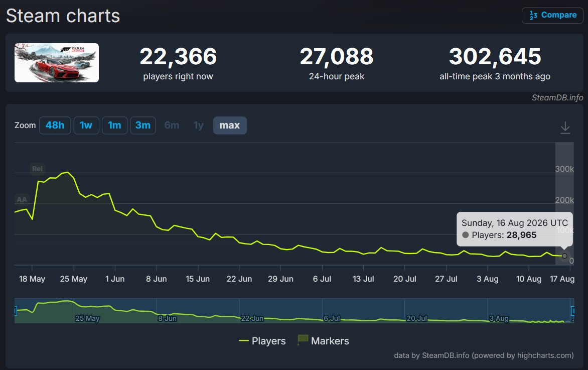Click the 27 Jul axis label
This screenshot has width=588, height=370.
pyautogui.click(x=446, y=279)
